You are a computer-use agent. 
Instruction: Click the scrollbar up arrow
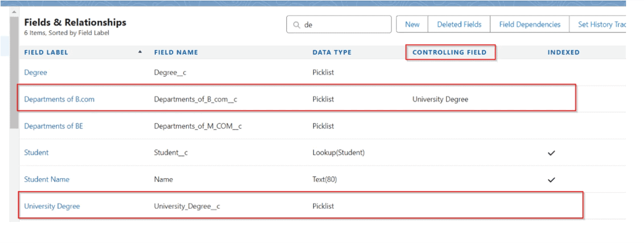click(14, 13)
